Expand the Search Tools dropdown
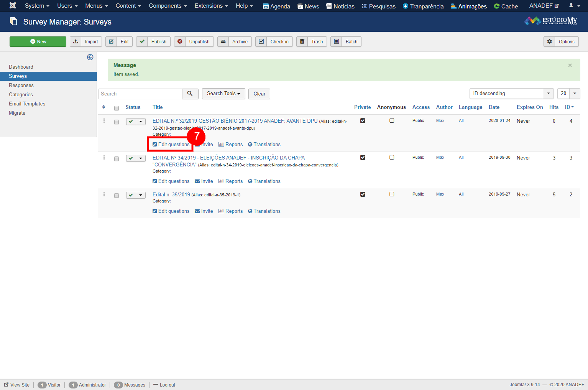This screenshot has width=588, height=390. [223, 94]
